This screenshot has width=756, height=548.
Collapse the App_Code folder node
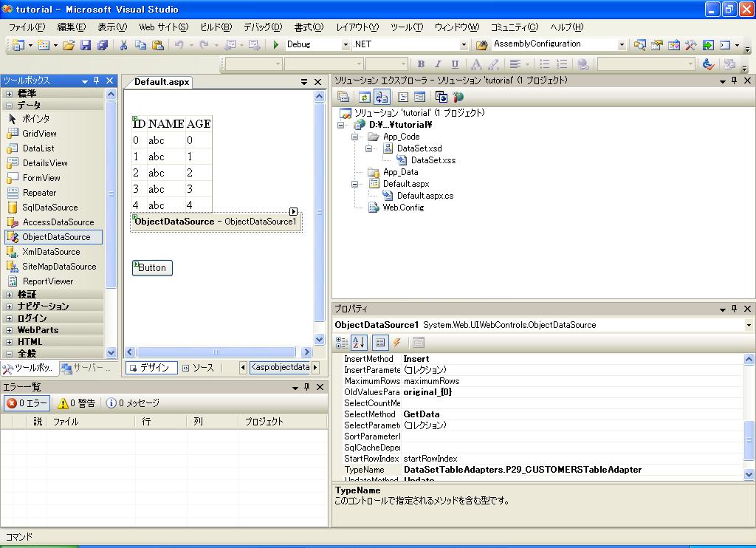pyautogui.click(x=355, y=137)
